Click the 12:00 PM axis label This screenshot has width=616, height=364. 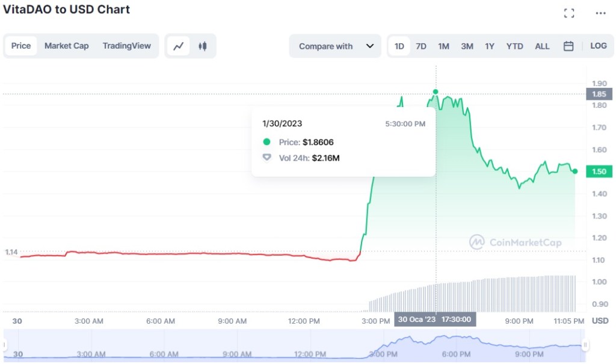point(304,321)
